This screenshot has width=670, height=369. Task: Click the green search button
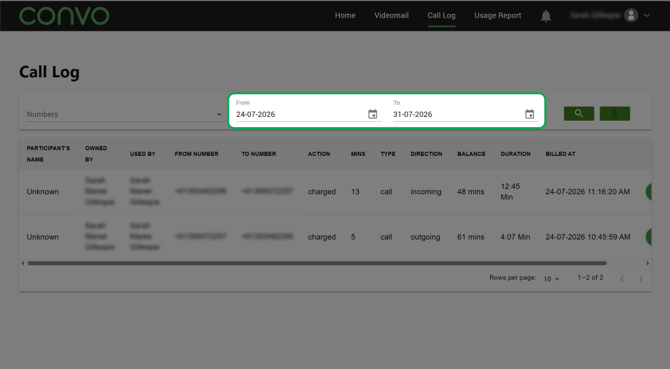579,113
